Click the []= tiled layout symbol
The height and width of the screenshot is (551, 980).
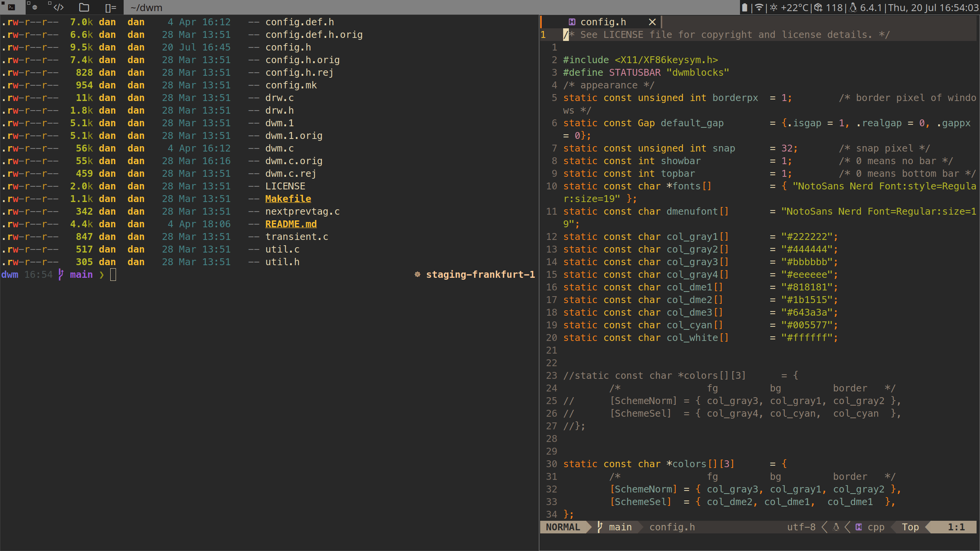[x=111, y=8]
